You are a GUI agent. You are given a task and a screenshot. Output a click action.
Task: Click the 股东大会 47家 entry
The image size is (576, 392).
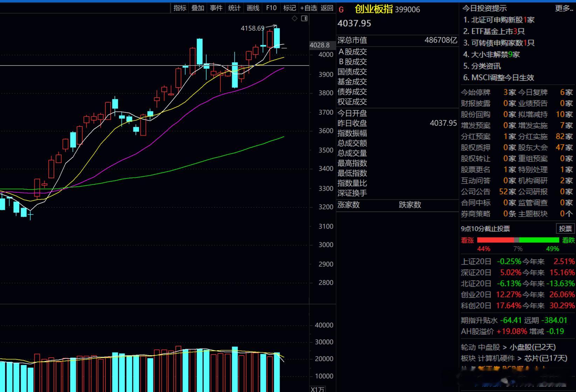click(546, 147)
